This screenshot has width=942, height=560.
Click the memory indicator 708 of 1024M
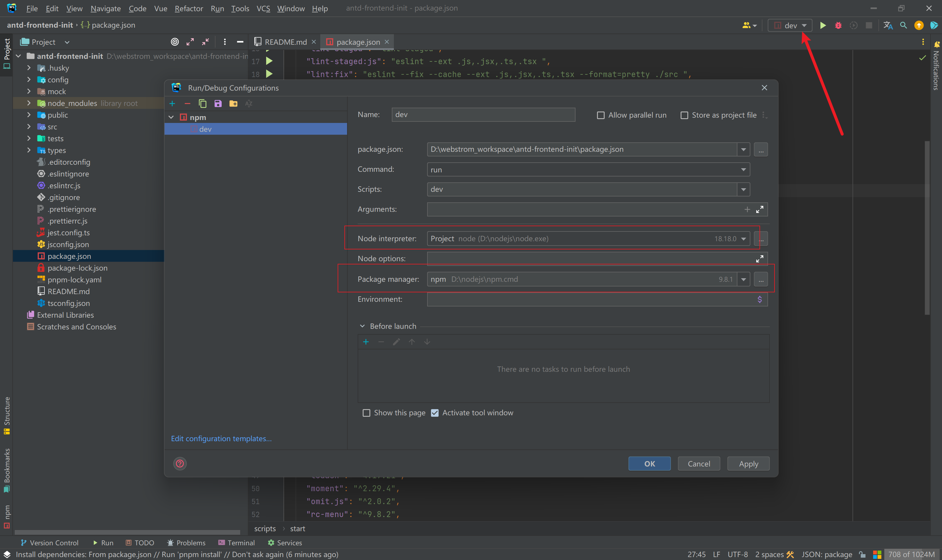(911, 554)
